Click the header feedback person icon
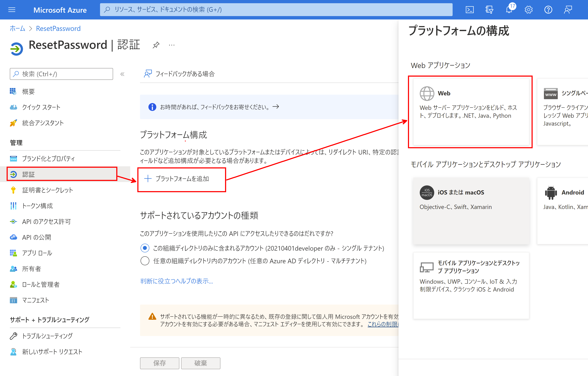 click(568, 10)
